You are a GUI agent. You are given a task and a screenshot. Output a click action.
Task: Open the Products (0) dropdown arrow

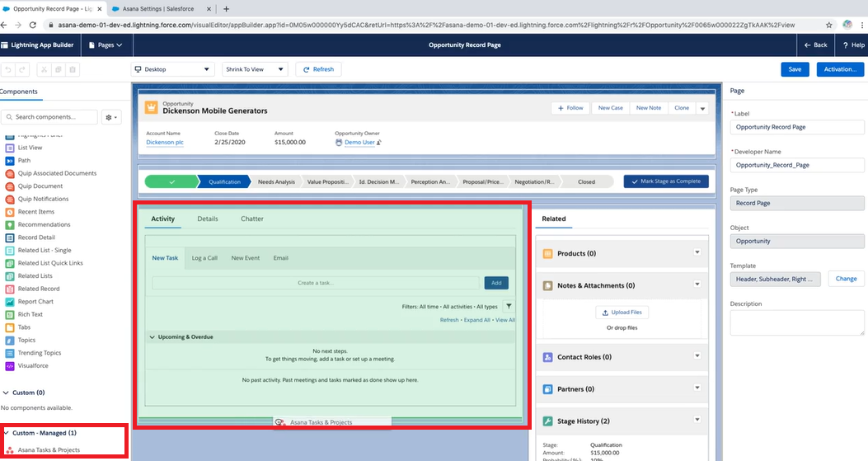pos(697,252)
